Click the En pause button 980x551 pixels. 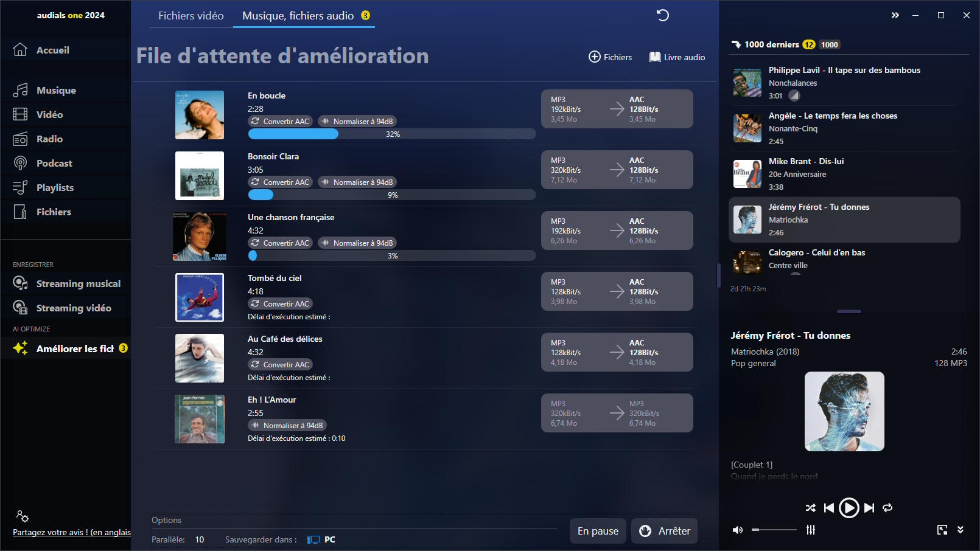[598, 531]
